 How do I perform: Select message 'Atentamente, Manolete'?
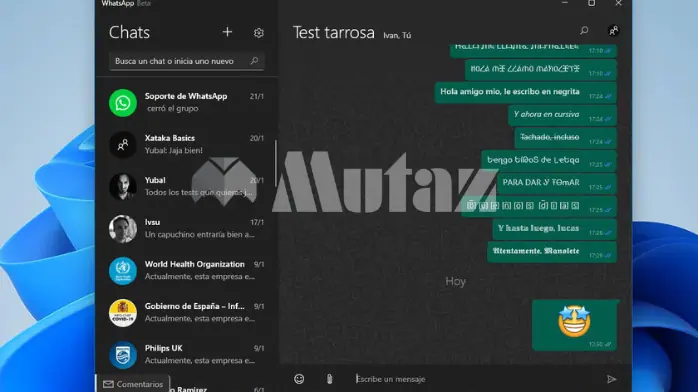(552, 252)
